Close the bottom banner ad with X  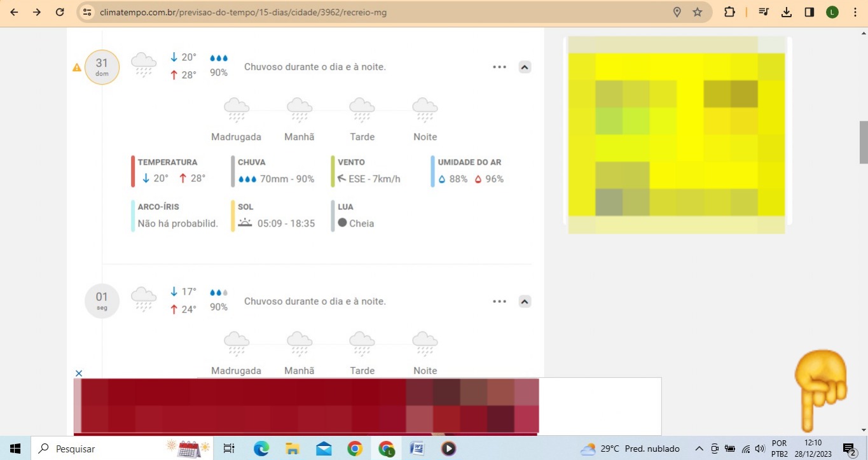[x=79, y=373]
